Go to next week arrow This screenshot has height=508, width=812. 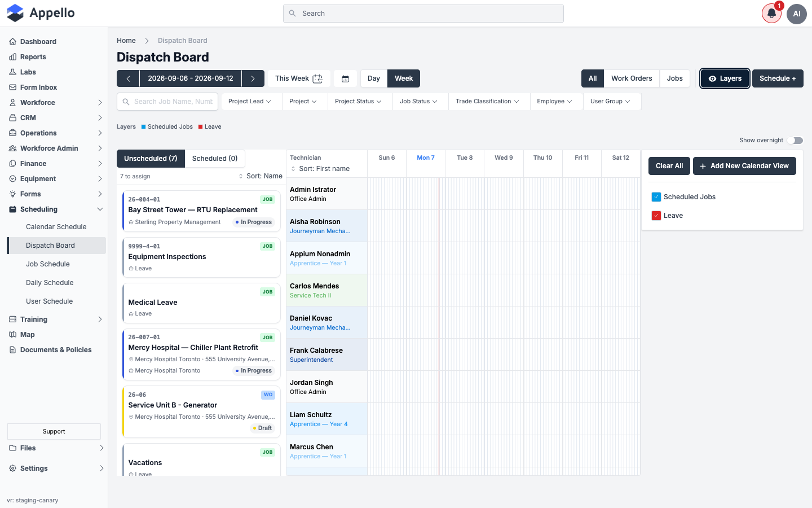(x=253, y=78)
